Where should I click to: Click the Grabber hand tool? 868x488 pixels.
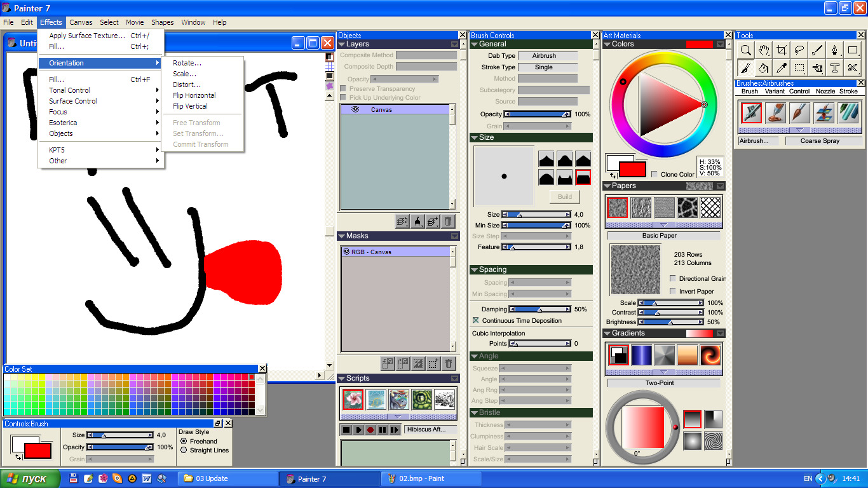(x=764, y=50)
